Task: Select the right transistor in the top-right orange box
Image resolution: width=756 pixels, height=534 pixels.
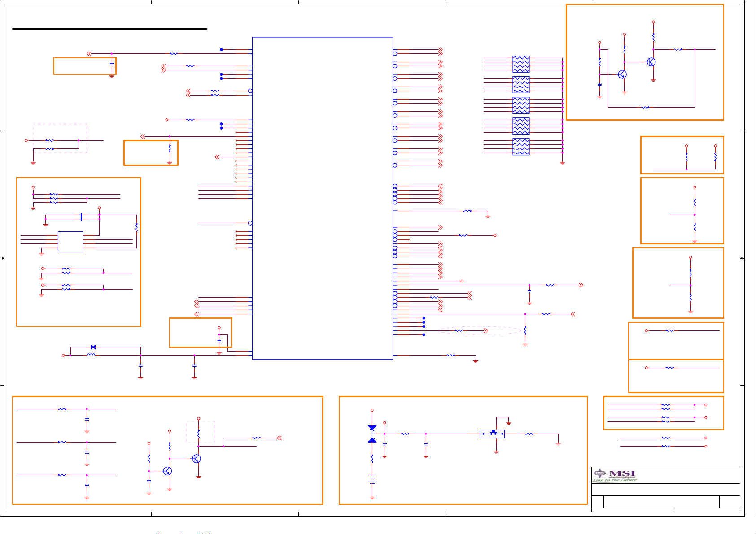Action: pyautogui.click(x=651, y=62)
